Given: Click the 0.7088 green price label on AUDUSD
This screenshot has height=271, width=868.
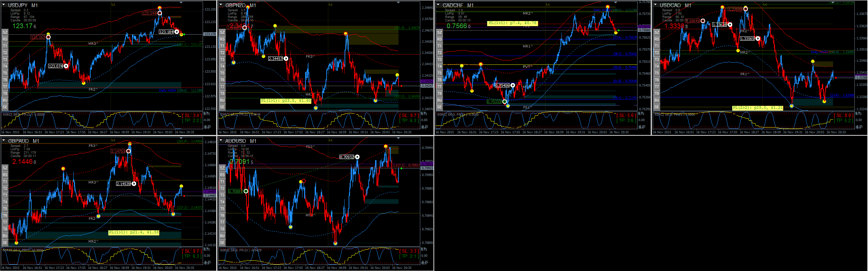Looking at the screenshot, I should click(235, 191).
